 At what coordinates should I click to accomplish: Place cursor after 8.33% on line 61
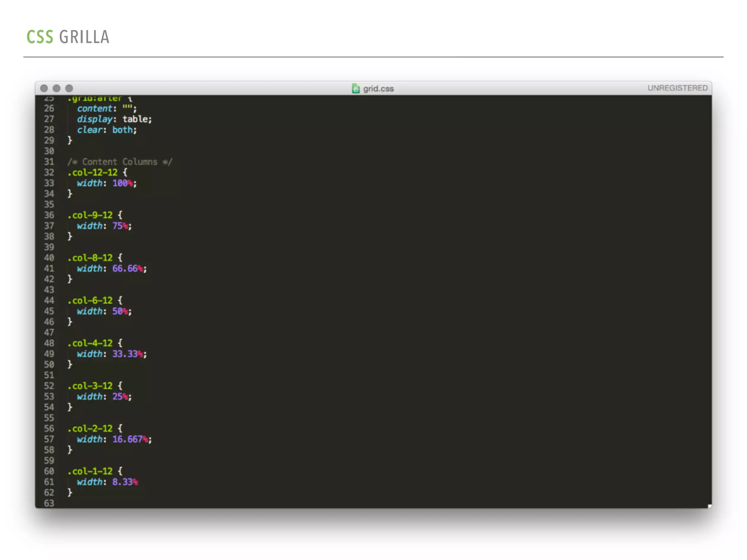(x=139, y=482)
